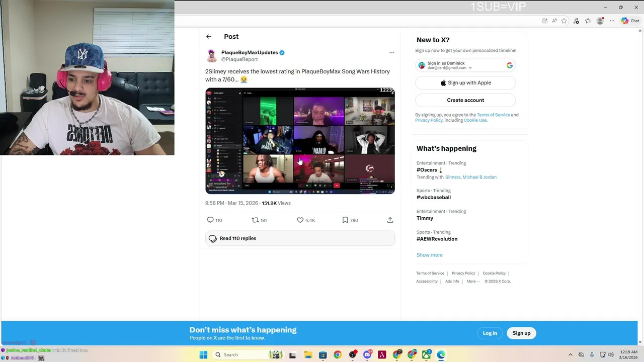Click the microphone tray icon
The image size is (644, 362).
592,355
